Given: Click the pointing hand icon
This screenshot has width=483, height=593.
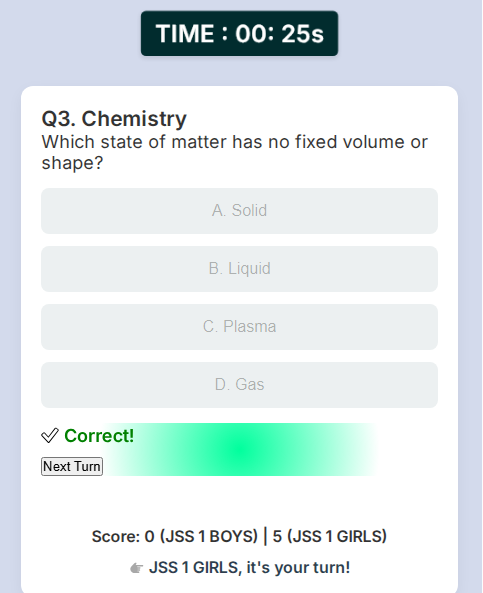Looking at the screenshot, I should pyautogui.click(x=137, y=568).
